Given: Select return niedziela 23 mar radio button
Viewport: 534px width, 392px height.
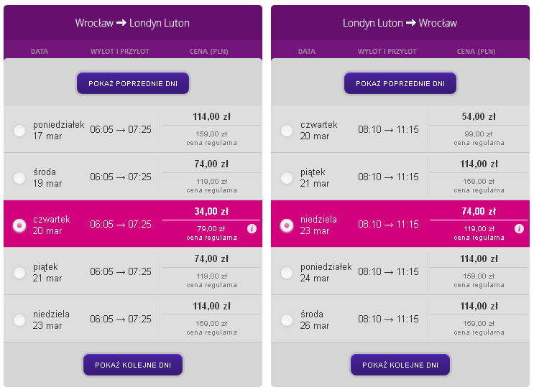Looking at the screenshot, I should pyautogui.click(x=287, y=225).
